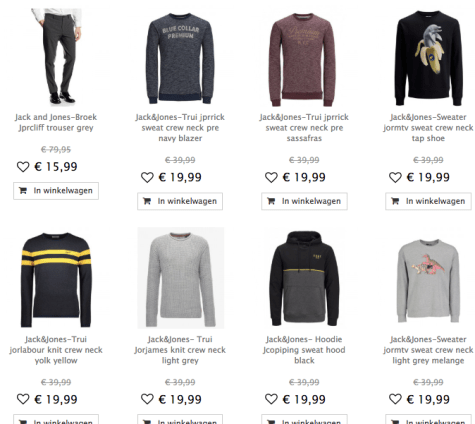This screenshot has width=475, height=424.
Task: Open Jorjames knit crew neck light grey title
Action: 180,350
